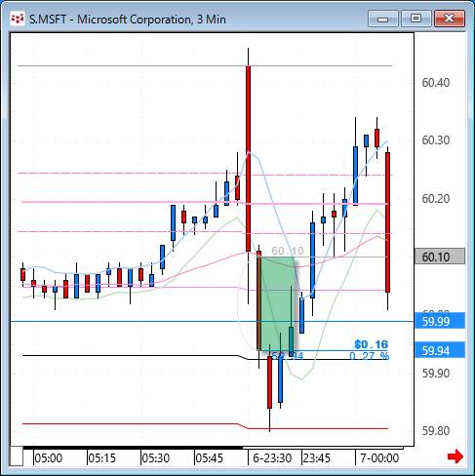Screen dimensions: 475x476
Task: Click the 05:00 time axis label
Action: [49, 458]
